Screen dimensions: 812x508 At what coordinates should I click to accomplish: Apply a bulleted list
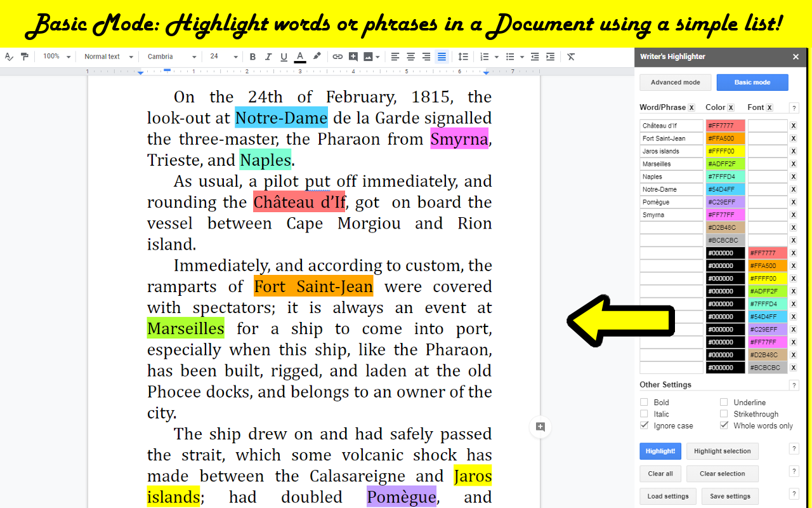coord(510,57)
